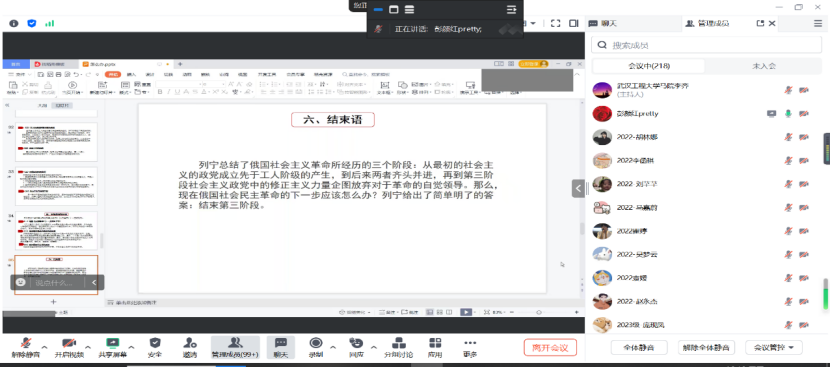Toggle microphone of member 2022-胡林娜

click(788, 137)
